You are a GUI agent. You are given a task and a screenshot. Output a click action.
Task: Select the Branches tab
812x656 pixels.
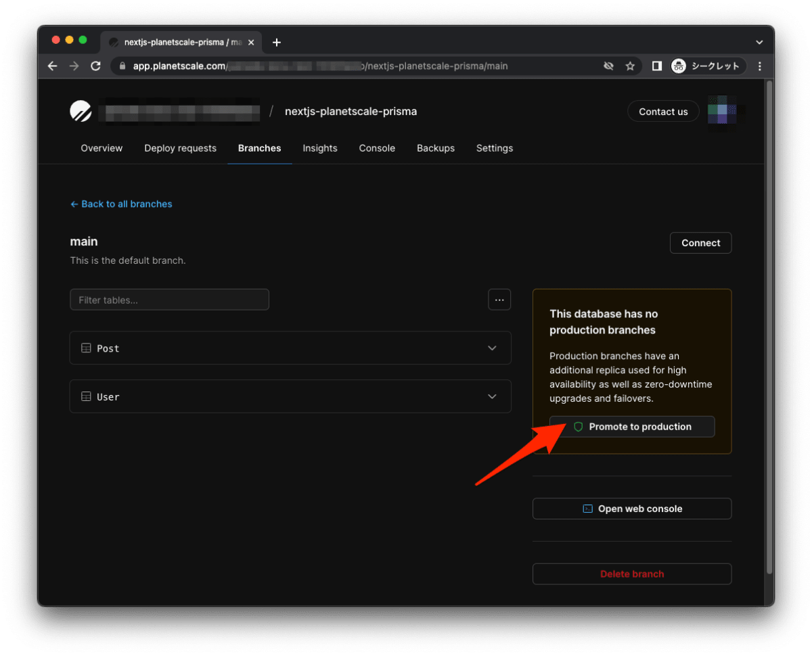tap(259, 148)
